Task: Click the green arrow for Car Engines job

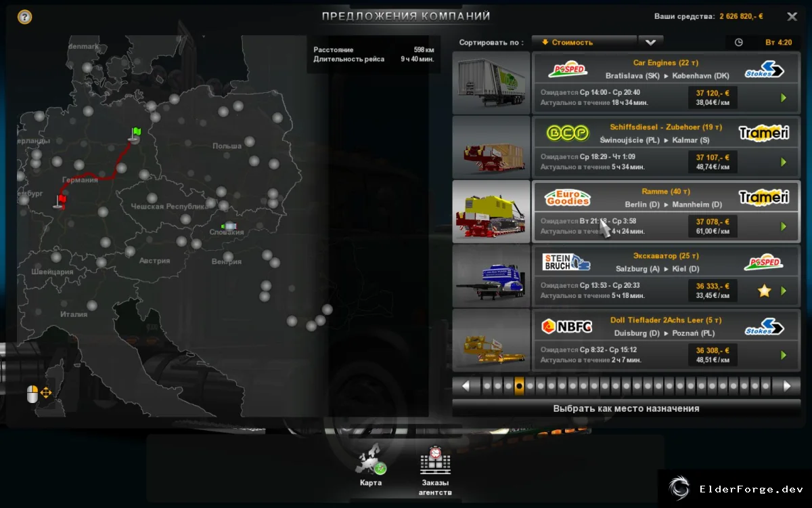Action: click(784, 98)
